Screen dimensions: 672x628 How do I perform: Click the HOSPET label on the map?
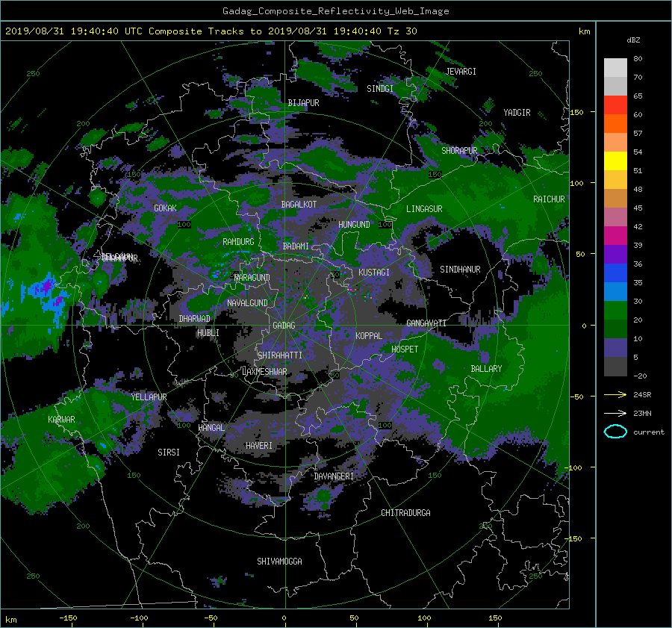pyautogui.click(x=405, y=349)
